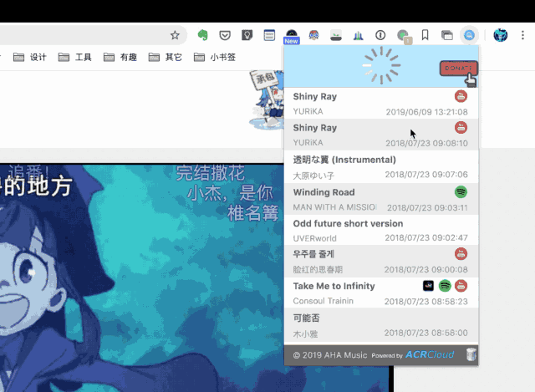This screenshot has height=392, width=535.
Task: Open Deezer link for Take Me to Infinity
Action: coord(428,286)
